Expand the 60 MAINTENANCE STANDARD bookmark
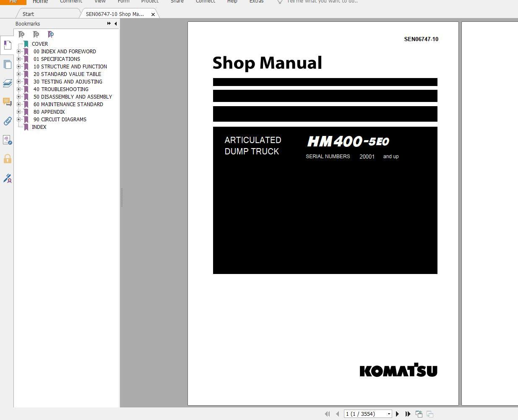Screen dimensions: 518x420 [x=18, y=104]
